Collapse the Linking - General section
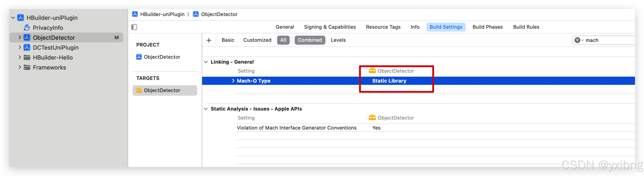The height and width of the screenshot is (176, 644). click(206, 62)
